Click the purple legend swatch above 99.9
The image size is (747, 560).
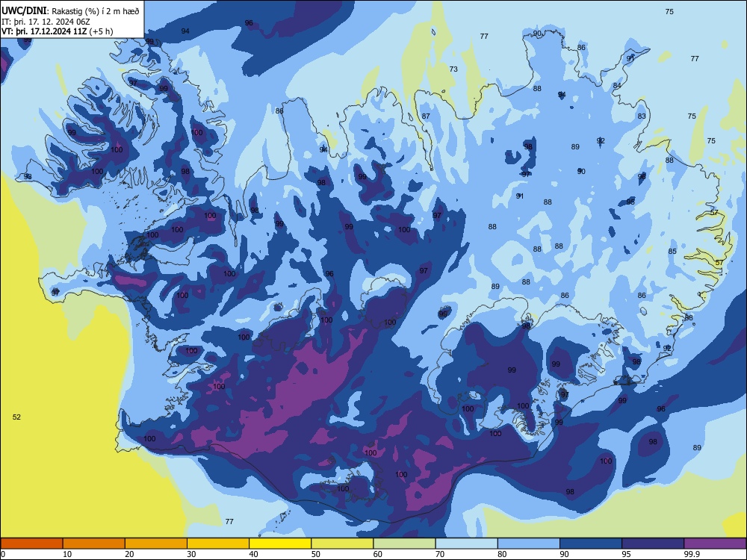point(715,544)
